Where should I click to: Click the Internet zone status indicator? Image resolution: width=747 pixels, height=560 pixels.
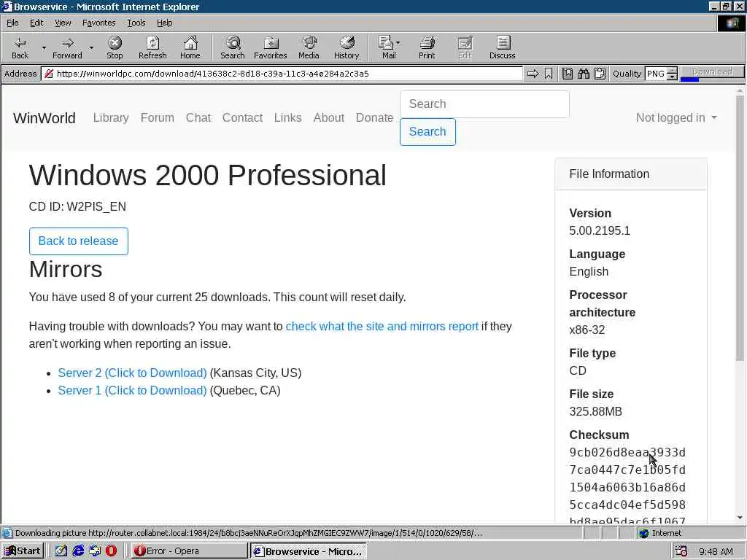661,533
